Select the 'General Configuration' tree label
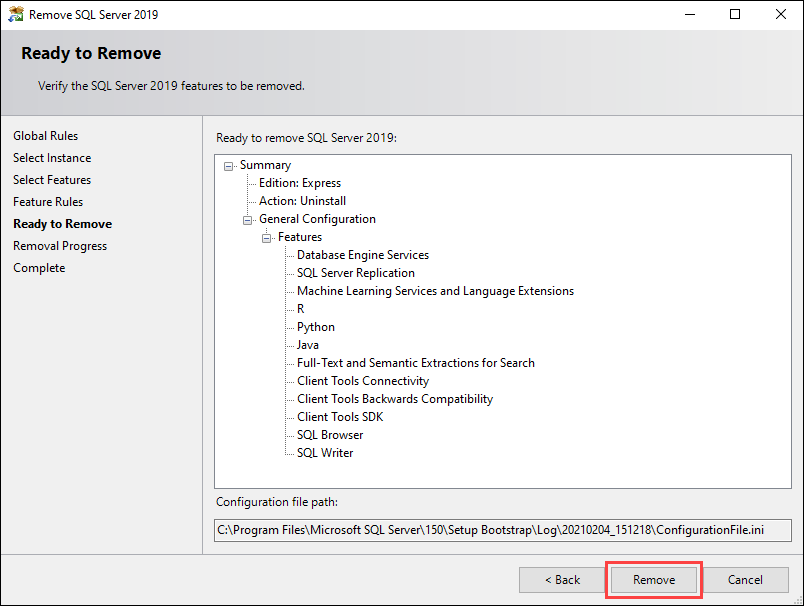Viewport: 804px width, 606px height. 317,219
